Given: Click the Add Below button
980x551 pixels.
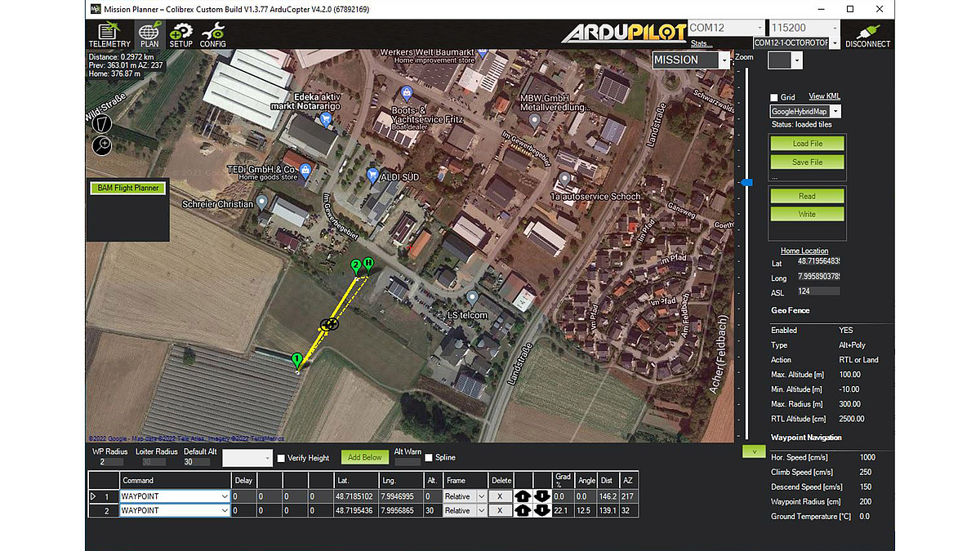Looking at the screenshot, I should pyautogui.click(x=364, y=457).
